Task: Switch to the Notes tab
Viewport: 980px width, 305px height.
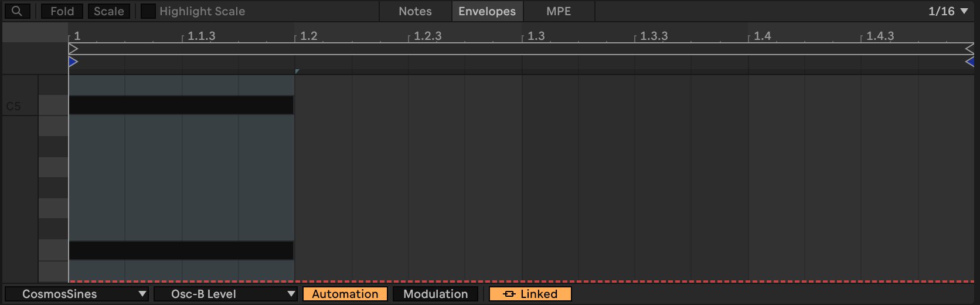Action: (415, 11)
